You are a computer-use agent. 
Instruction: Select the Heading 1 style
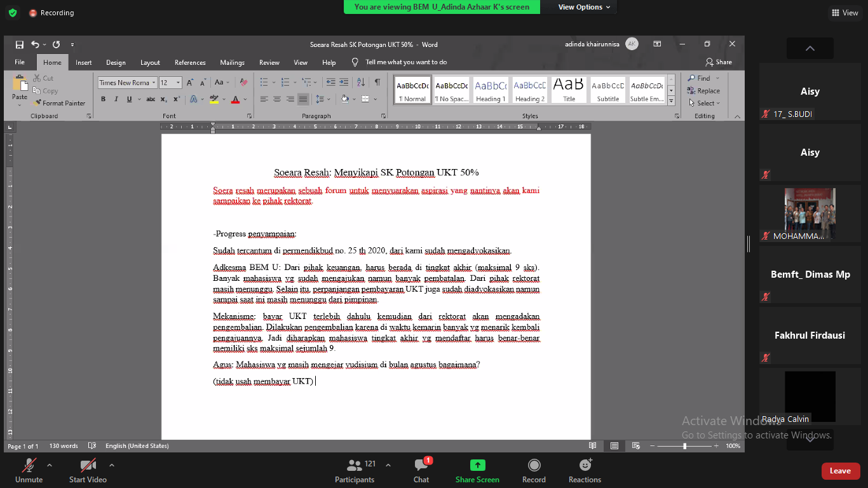(491, 90)
